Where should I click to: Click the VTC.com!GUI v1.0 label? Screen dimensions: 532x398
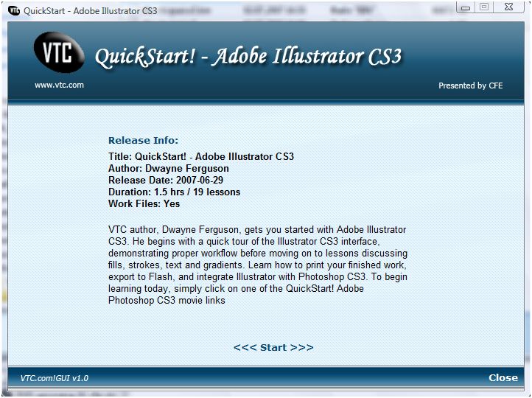pos(55,378)
